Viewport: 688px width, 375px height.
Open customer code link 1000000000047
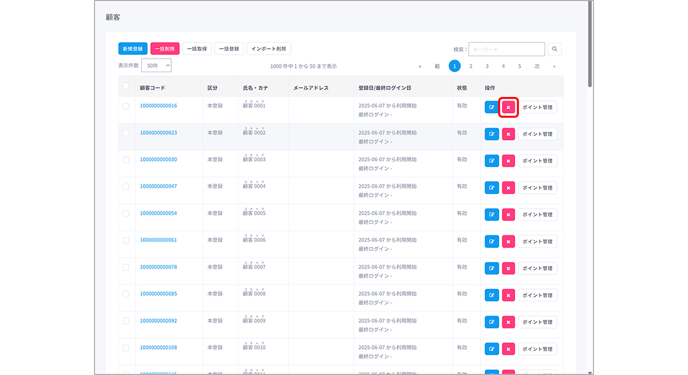[158, 186]
